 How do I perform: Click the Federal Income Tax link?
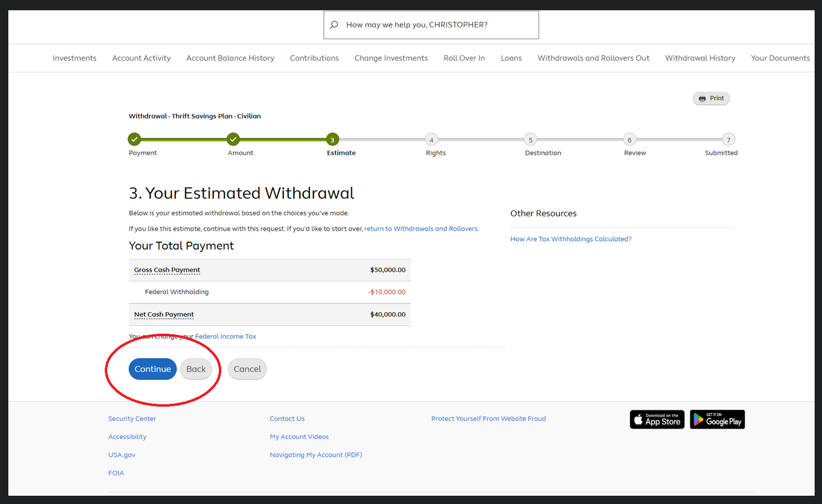(225, 336)
